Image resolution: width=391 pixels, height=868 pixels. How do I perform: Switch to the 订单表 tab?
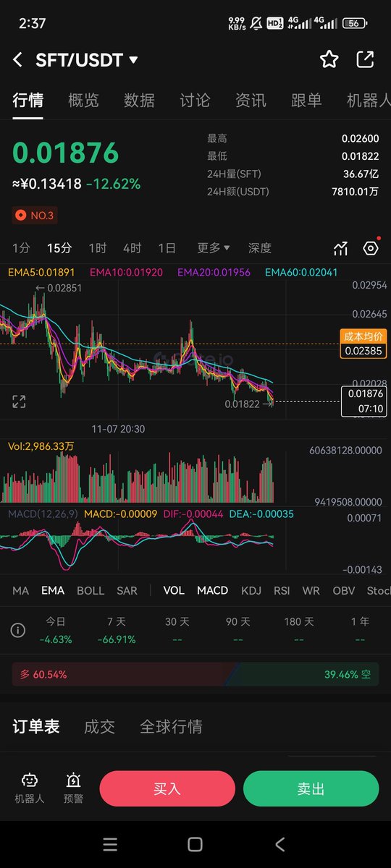click(x=36, y=726)
